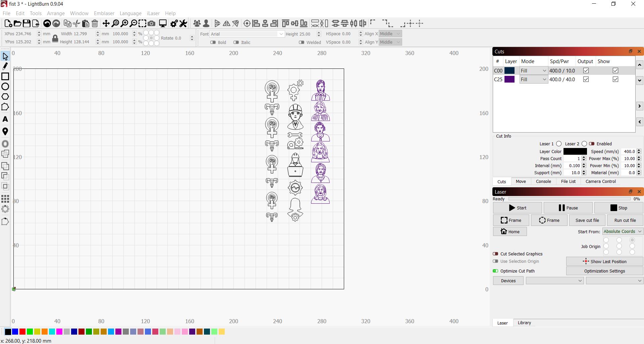Open settings with the gears icon
The height and width of the screenshot is (344, 644).
pyautogui.click(x=174, y=23)
